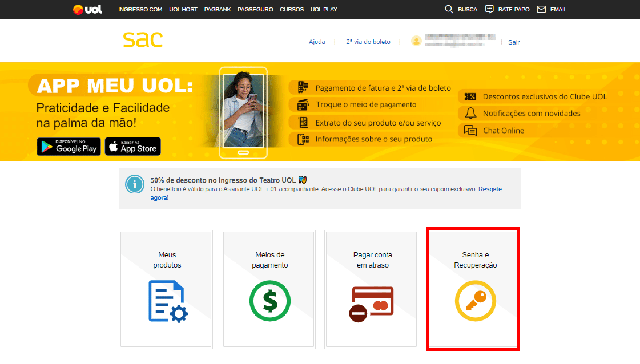Click the green dollar sign icon
The width and height of the screenshot is (640, 364).
(x=270, y=301)
